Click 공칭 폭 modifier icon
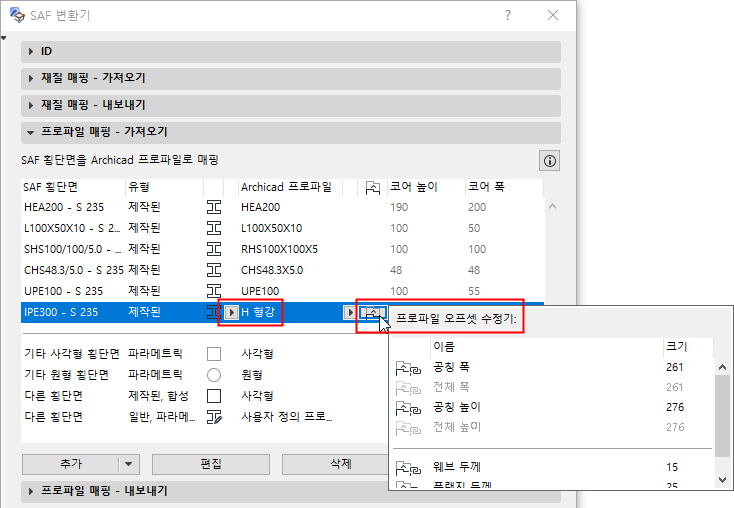 pyautogui.click(x=408, y=368)
